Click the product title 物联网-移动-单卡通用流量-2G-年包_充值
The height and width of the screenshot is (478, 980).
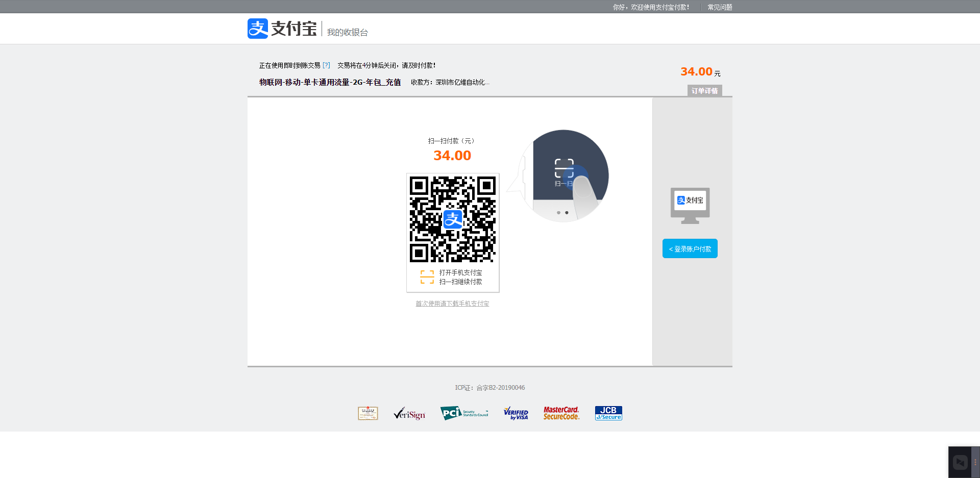pos(330,82)
